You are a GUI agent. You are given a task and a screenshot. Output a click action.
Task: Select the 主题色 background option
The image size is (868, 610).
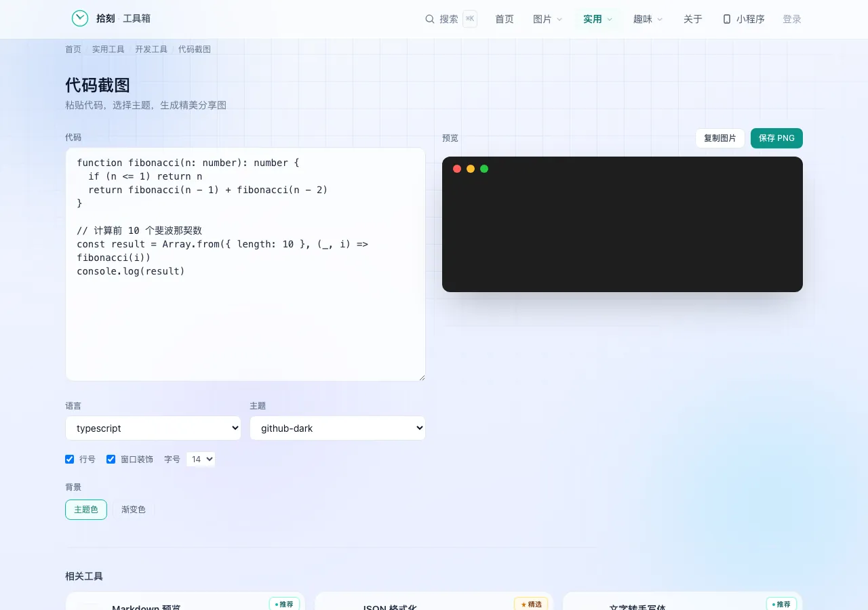(x=86, y=510)
